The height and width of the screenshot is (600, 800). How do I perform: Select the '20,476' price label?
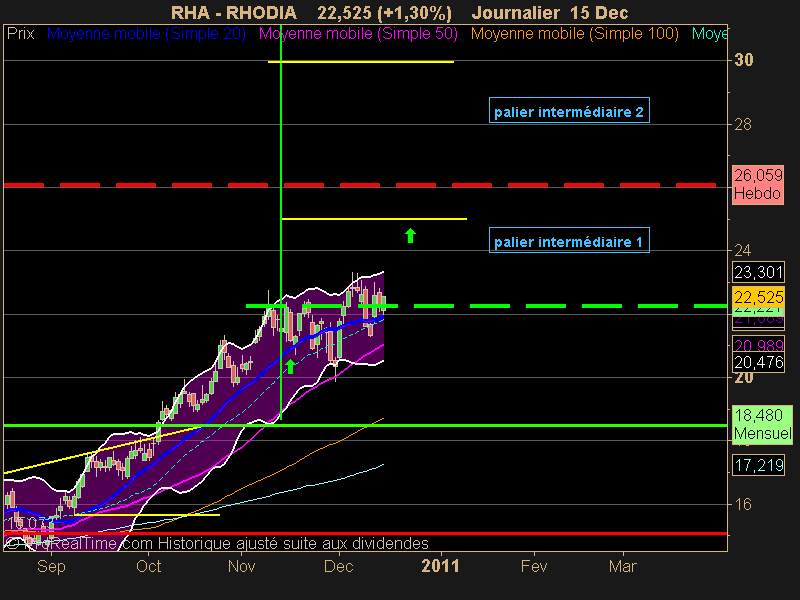click(x=758, y=362)
